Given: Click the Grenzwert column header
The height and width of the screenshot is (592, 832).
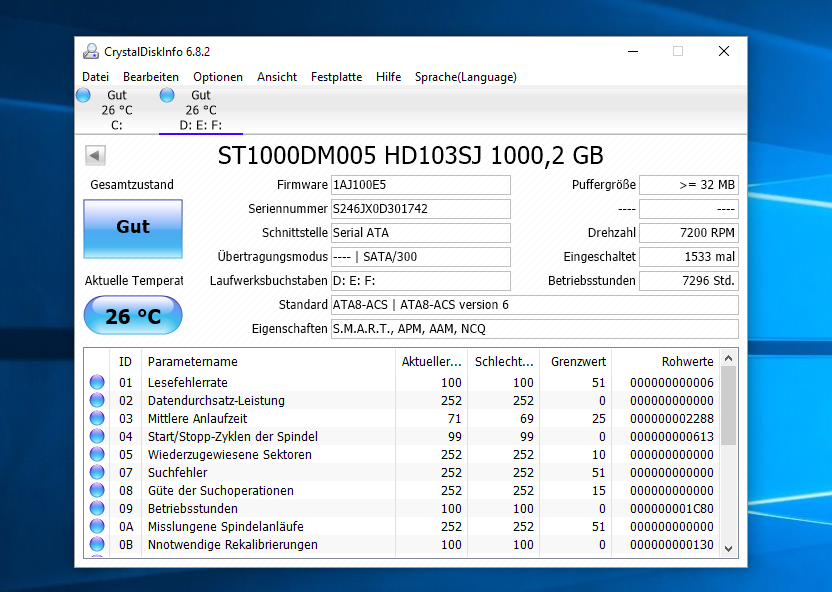Looking at the screenshot, I should click(x=576, y=362).
